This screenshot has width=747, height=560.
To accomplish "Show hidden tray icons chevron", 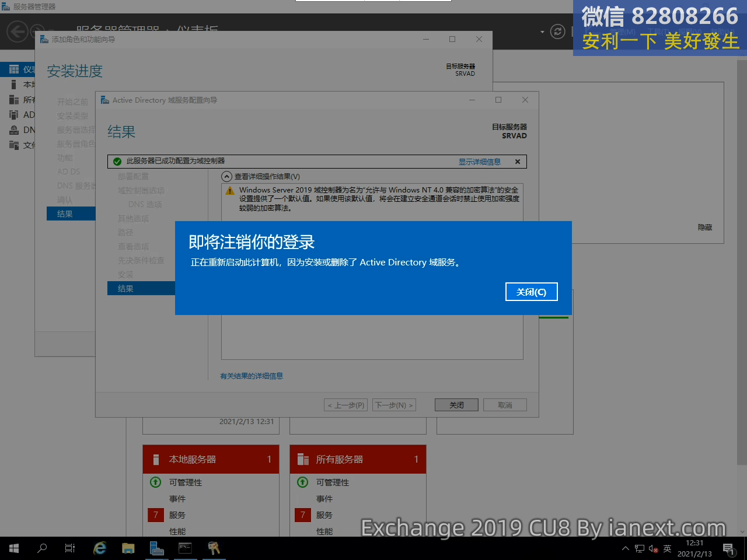I will pyautogui.click(x=626, y=548).
